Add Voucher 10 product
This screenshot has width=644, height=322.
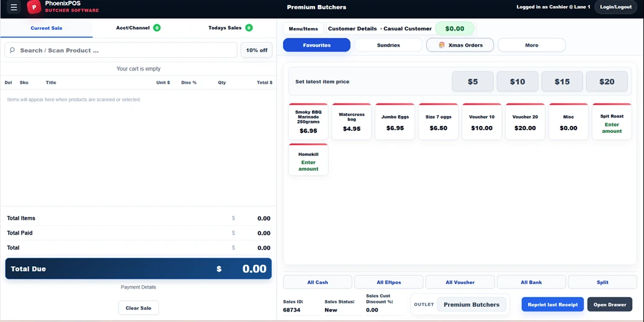482,122
